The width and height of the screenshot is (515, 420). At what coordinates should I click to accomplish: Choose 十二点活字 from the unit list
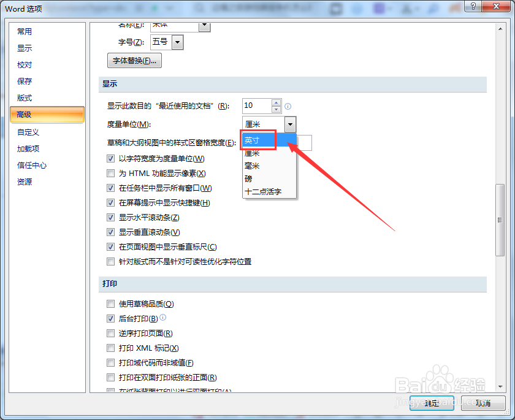(269, 191)
